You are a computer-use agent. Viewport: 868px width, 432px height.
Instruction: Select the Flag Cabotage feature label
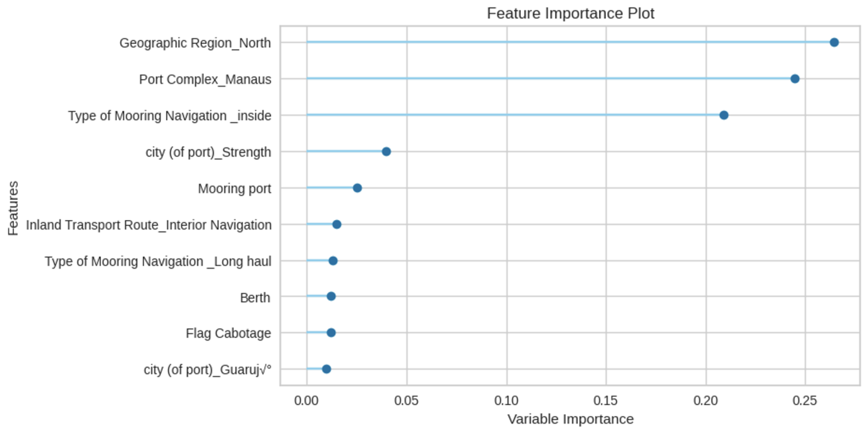228,333
